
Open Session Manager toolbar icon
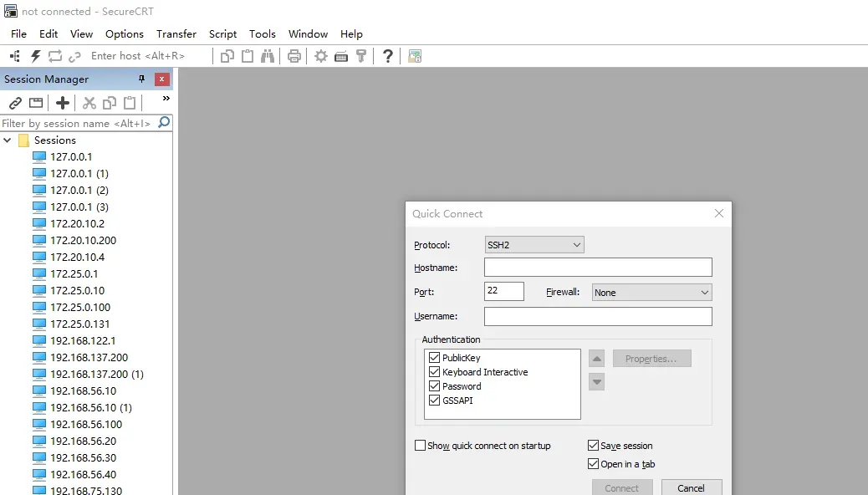coord(15,56)
